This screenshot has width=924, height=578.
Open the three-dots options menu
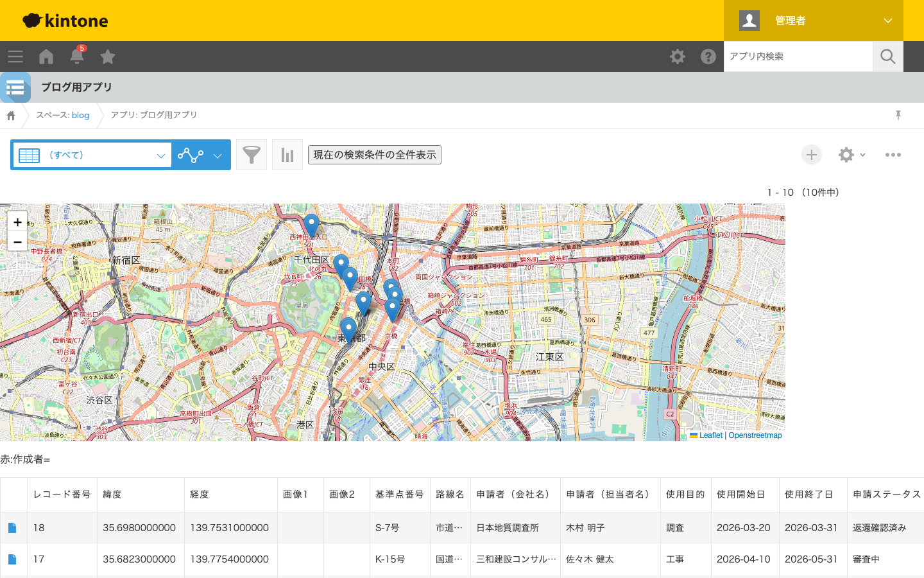(x=893, y=155)
